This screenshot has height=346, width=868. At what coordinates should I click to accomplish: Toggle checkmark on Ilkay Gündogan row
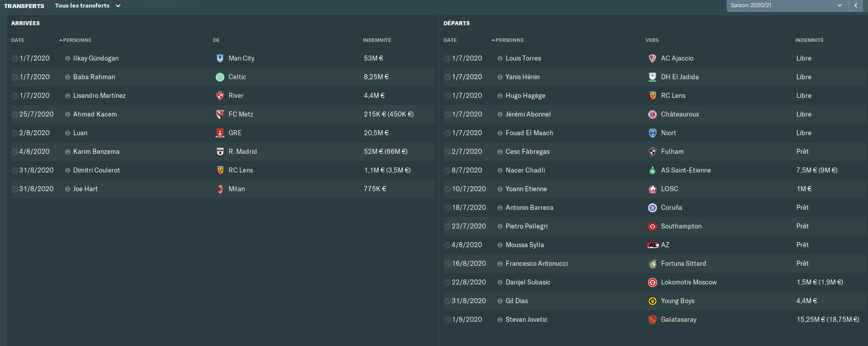pos(15,59)
